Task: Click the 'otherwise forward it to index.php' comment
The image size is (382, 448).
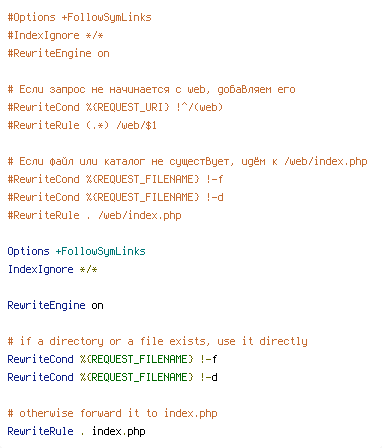Action: tap(112, 413)
